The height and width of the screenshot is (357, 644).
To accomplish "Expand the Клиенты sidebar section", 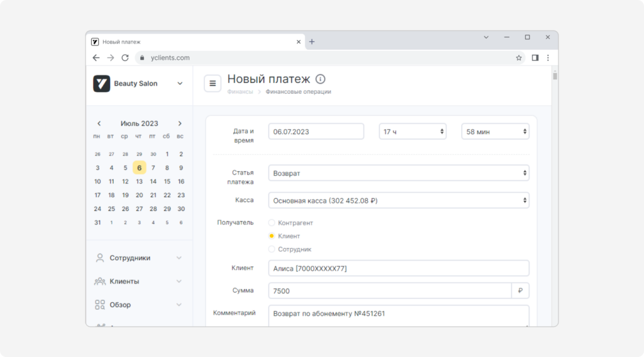I will point(179,281).
